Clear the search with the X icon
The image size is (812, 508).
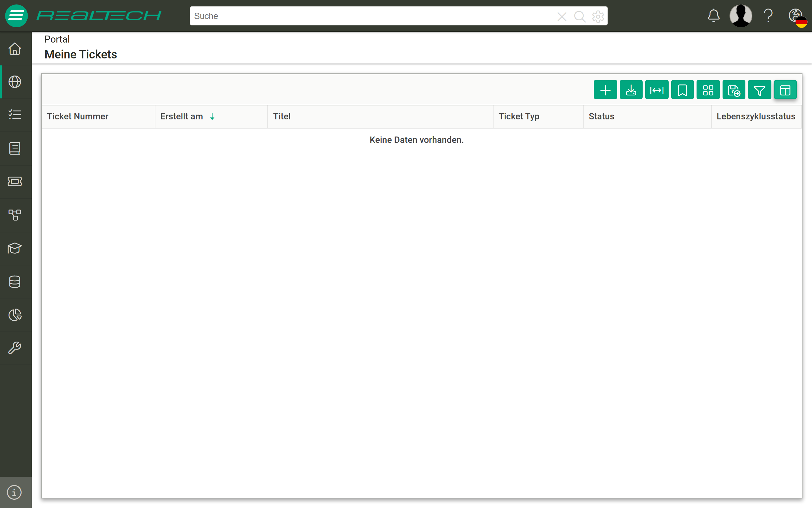[562, 16]
